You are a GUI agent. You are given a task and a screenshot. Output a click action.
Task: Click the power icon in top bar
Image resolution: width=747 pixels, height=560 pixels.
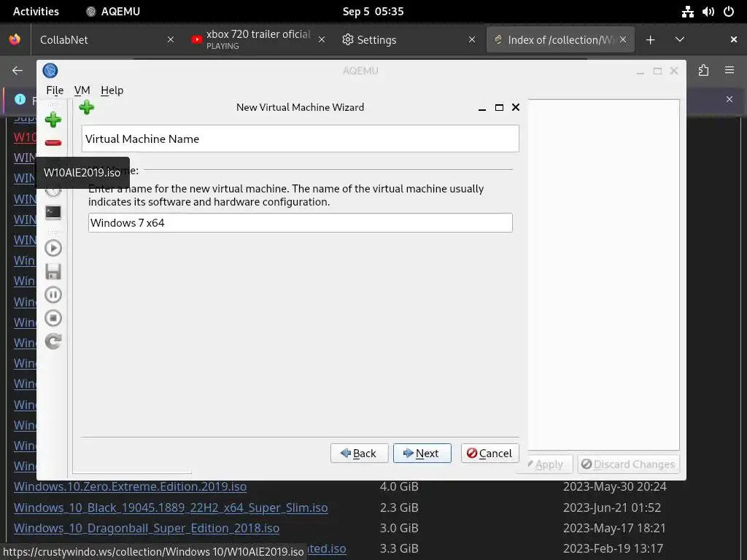[729, 12]
